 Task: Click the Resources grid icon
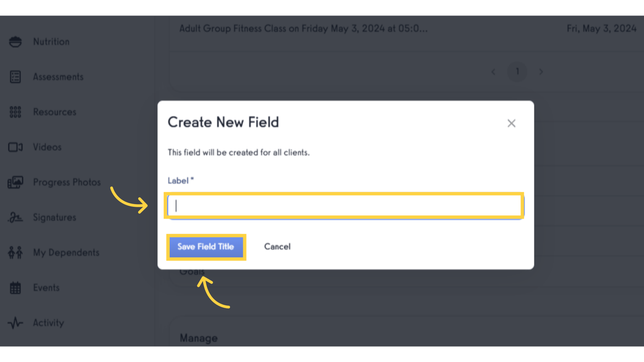click(15, 112)
